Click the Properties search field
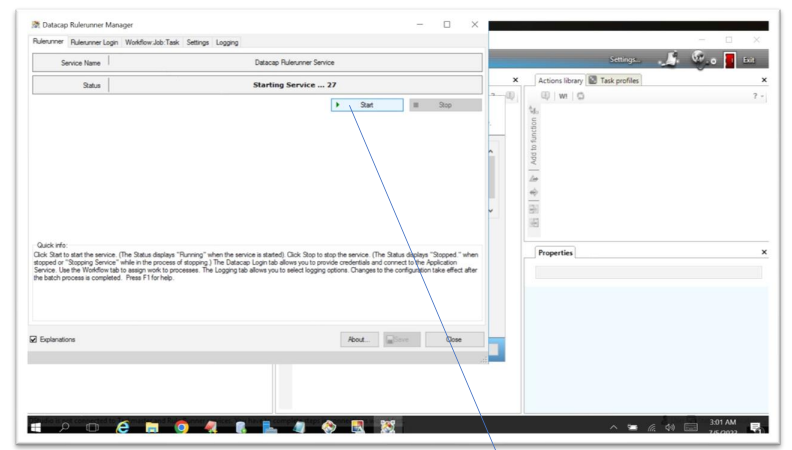The height and width of the screenshot is (450, 792). click(x=648, y=273)
